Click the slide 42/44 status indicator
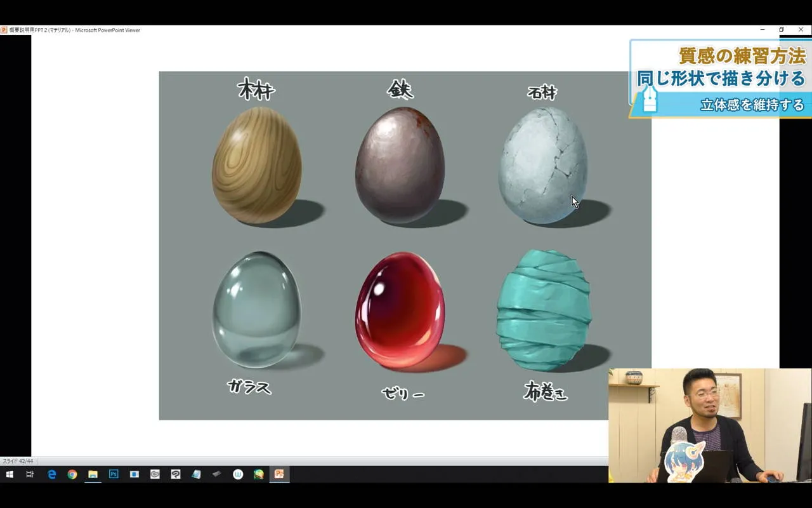 click(18, 461)
